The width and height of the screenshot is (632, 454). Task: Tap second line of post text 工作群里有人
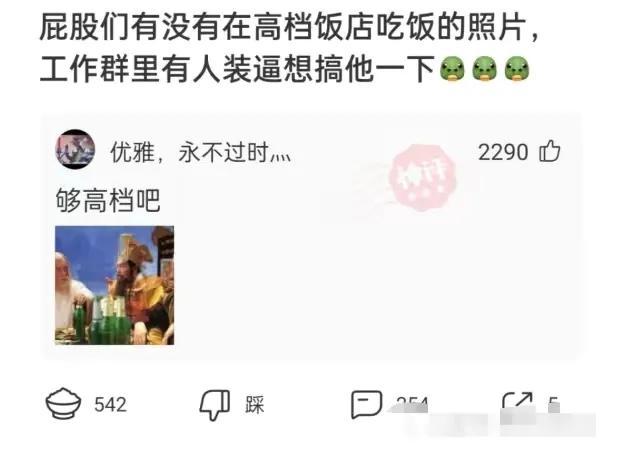237,69
